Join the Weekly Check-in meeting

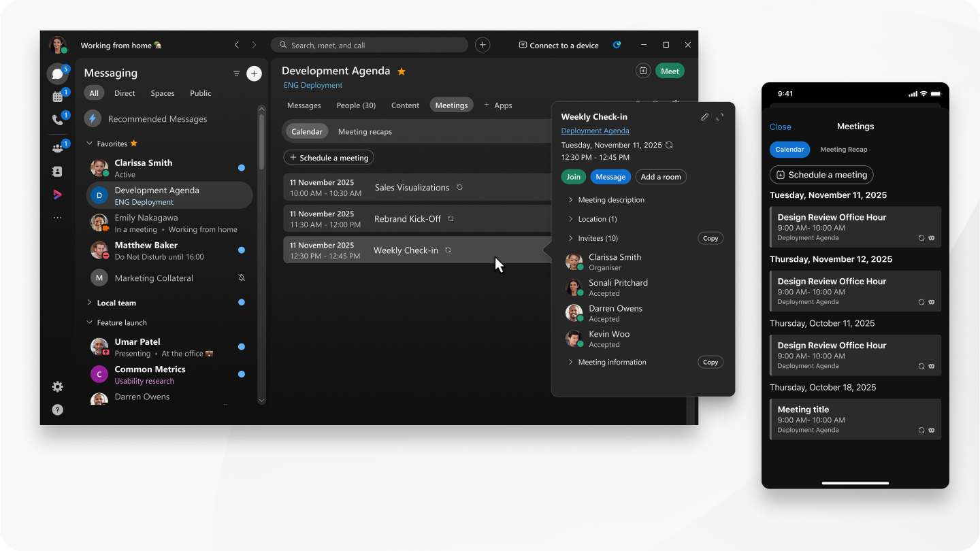(x=573, y=176)
